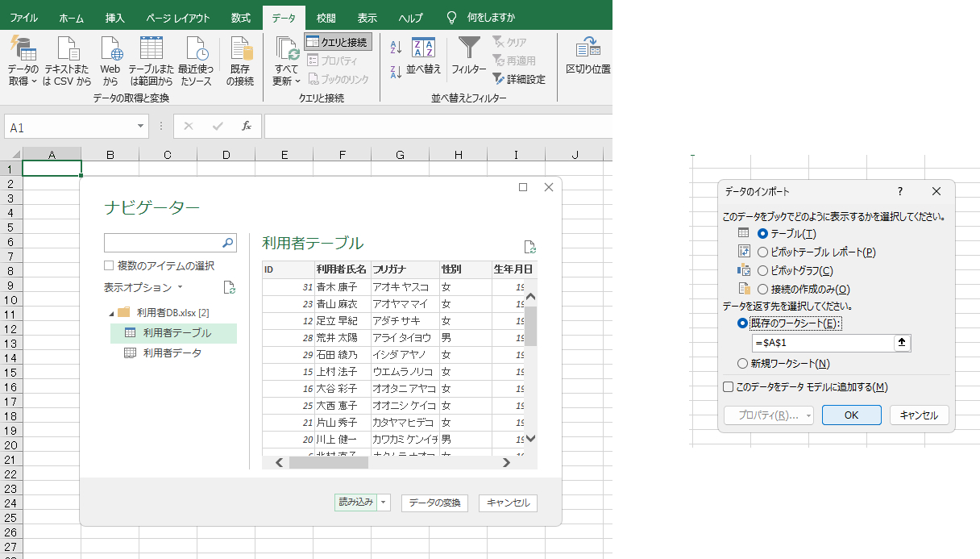Select ピボットテーブル レポート(P) radio button
The width and height of the screenshot is (980, 559).
763,252
